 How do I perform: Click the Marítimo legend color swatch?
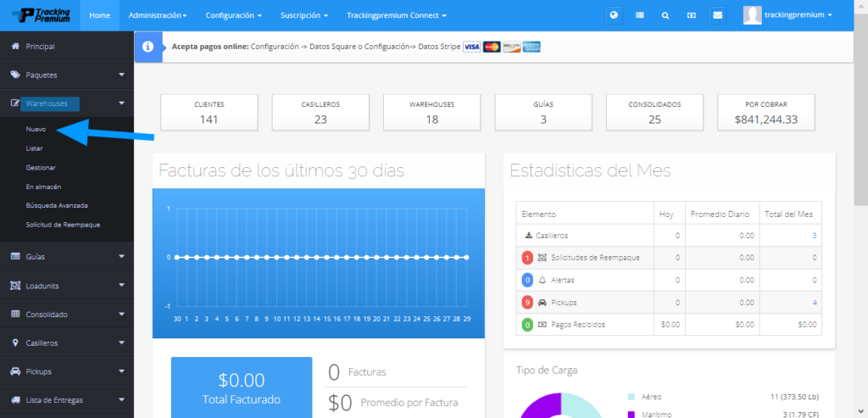[631, 414]
